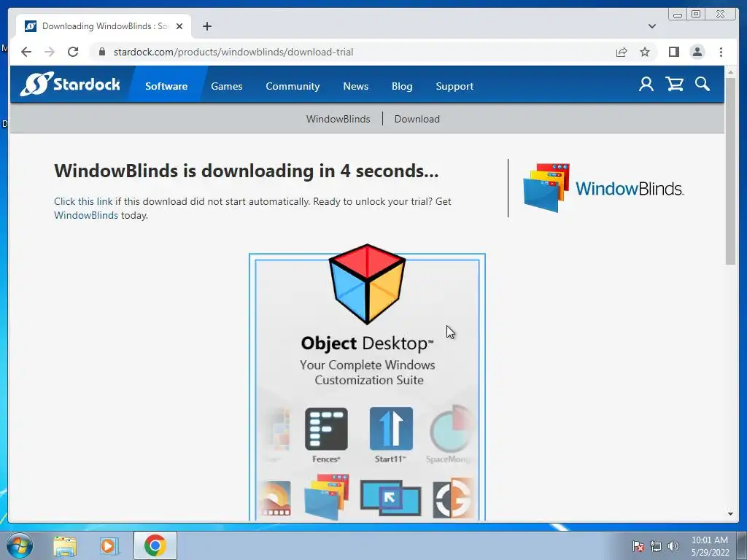The image size is (747, 560).
Task: Open the Support nav item
Action: pos(454,86)
